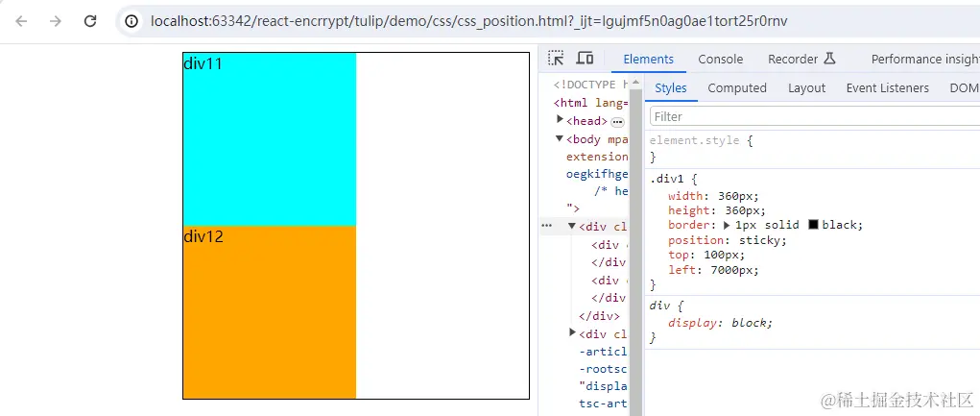Collapse the selected div element node
Viewport: 980px width, 416px height.
point(572,226)
